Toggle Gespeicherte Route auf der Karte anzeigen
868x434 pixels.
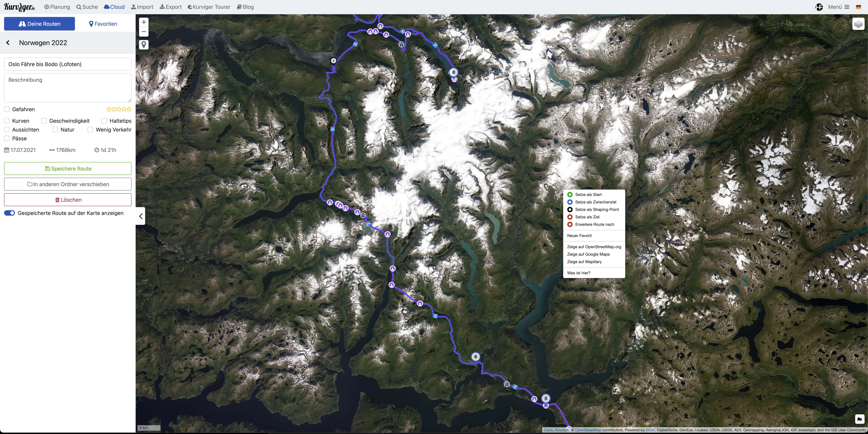tap(9, 213)
